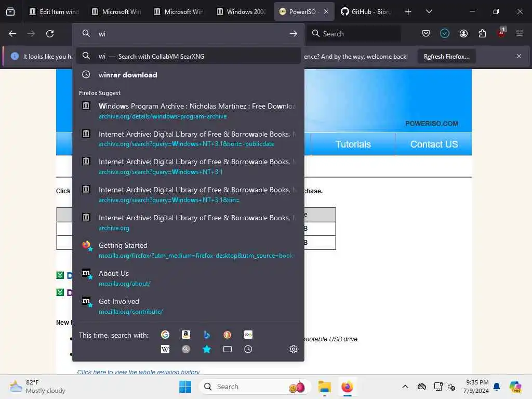
Task: Reload the current page
Action: (50, 34)
